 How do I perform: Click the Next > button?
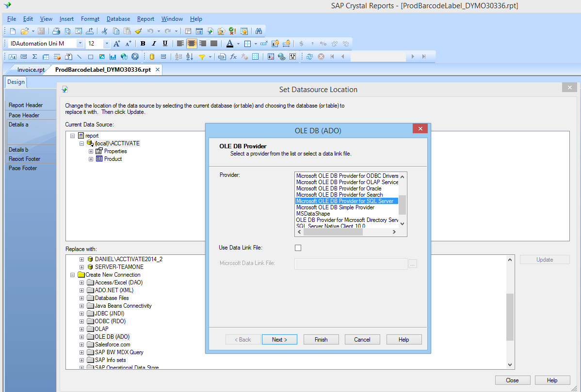(279, 340)
